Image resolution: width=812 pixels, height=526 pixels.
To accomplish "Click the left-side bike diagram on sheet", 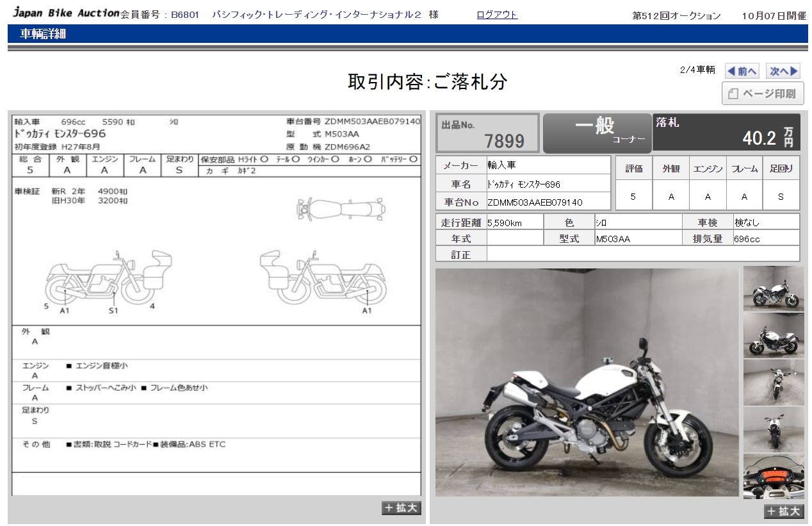I will [x=108, y=277].
